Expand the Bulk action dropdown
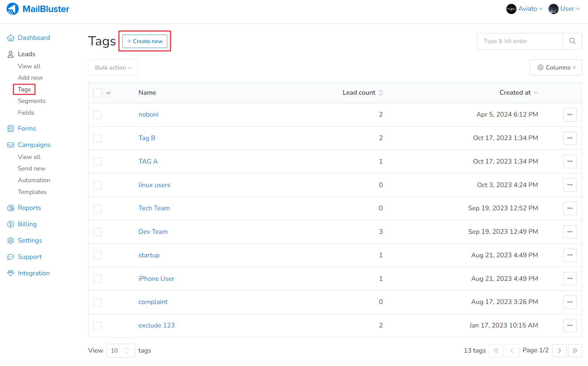The image size is (588, 366). click(x=113, y=68)
